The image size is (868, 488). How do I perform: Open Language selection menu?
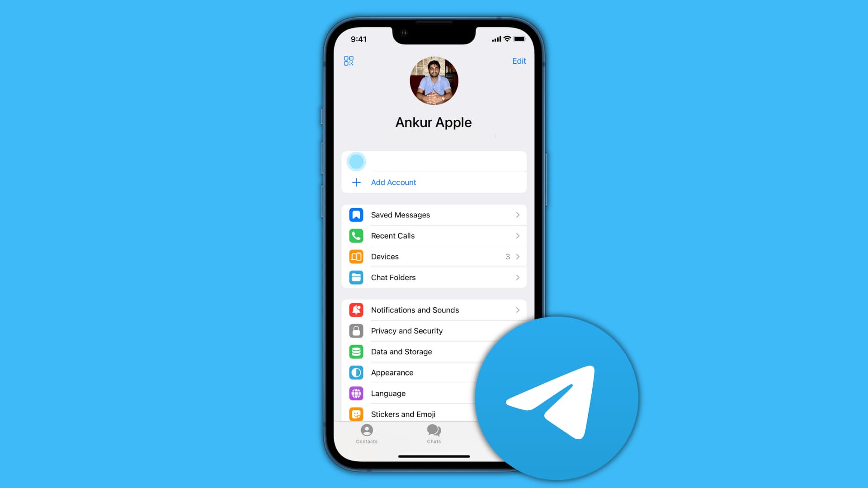click(434, 393)
